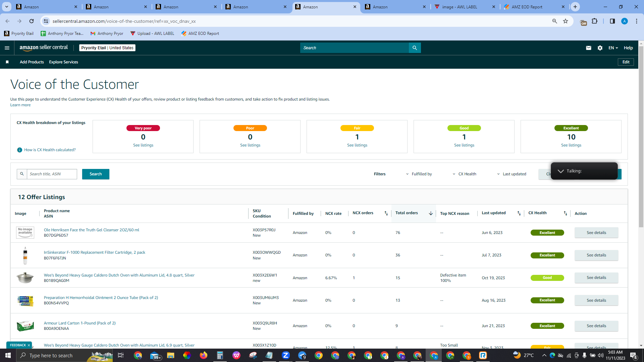The image size is (644, 362).
Task: Click the teal Search button for listings
Action: point(96,174)
